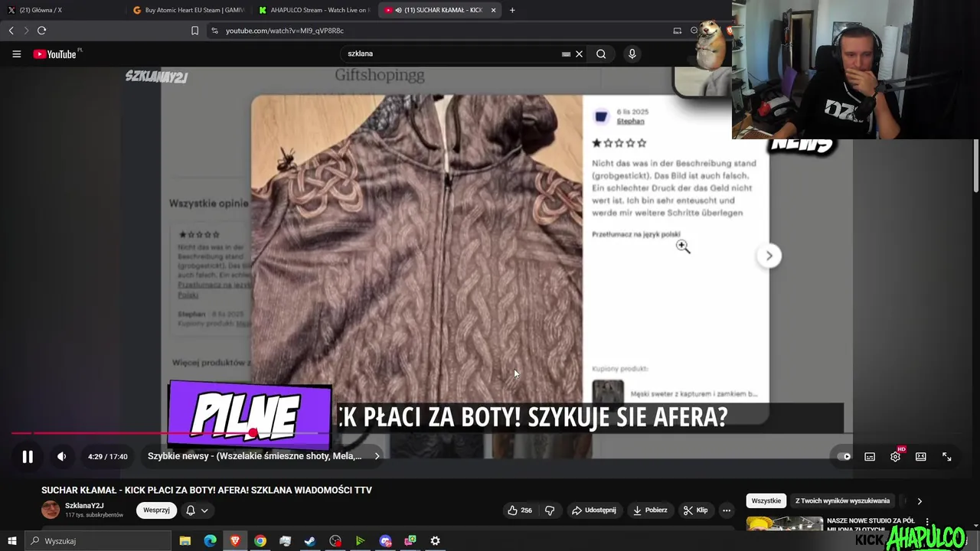Create a clip with the Klip button

[x=696, y=510]
